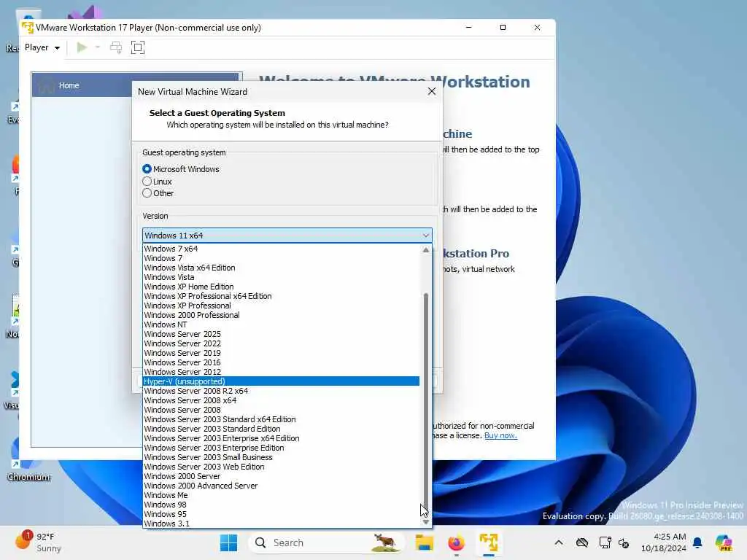Pick Windows 3.1 entry
747x560 pixels.
[x=281, y=524]
